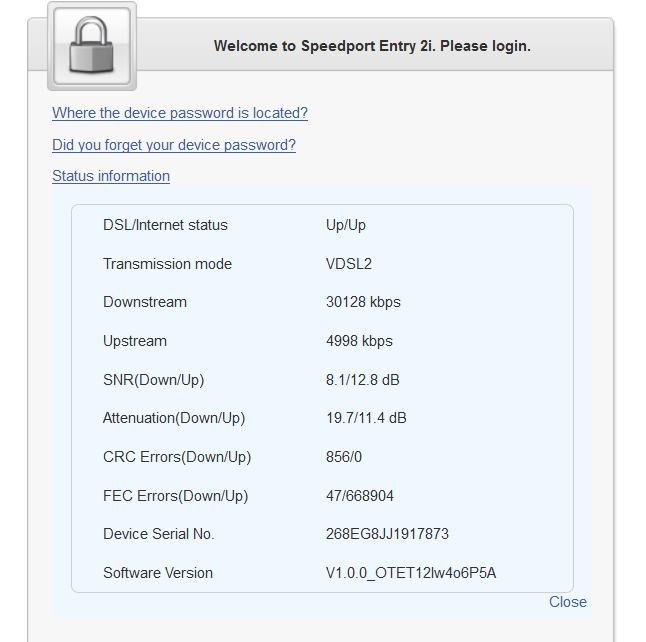Select the SNR(Down/Up) label

153,380
